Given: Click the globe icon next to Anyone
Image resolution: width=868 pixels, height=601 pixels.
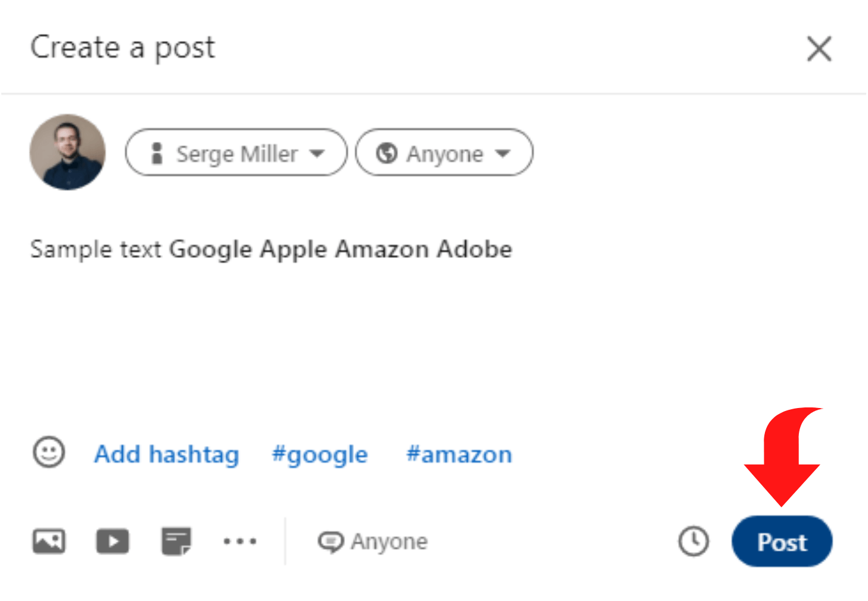Looking at the screenshot, I should coord(388,152).
